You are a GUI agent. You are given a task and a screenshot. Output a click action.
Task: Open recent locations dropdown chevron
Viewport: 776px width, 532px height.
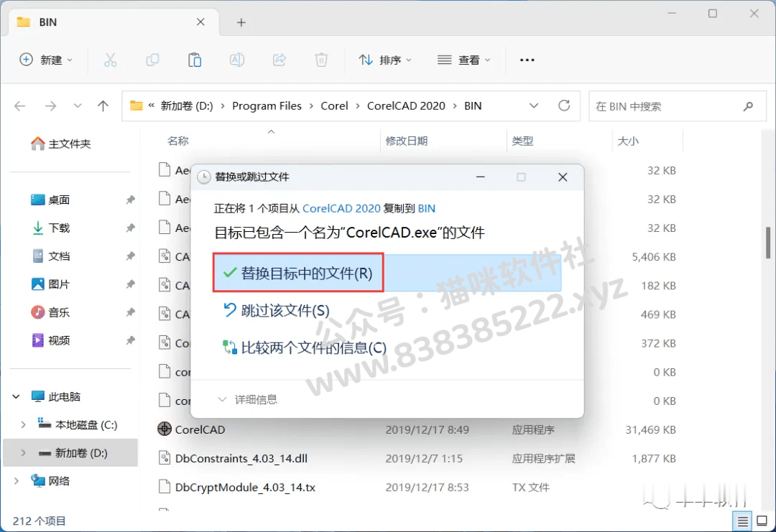click(x=77, y=106)
